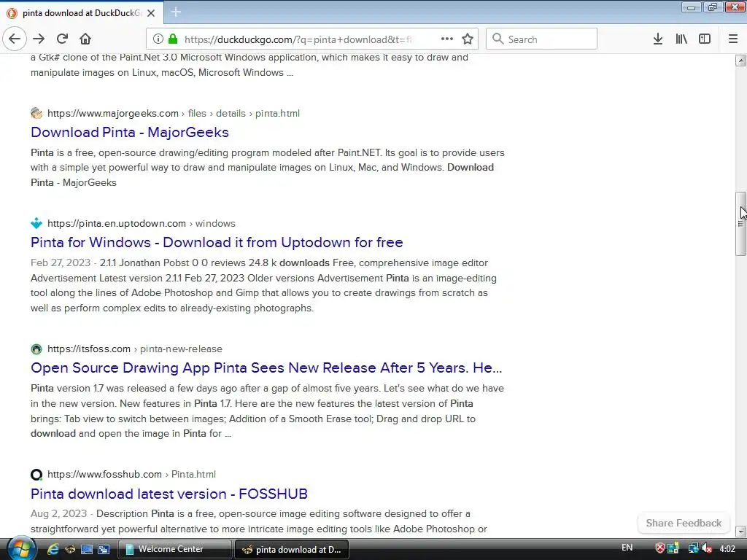Bookmark this page with the star
747x560 pixels.
468,39
